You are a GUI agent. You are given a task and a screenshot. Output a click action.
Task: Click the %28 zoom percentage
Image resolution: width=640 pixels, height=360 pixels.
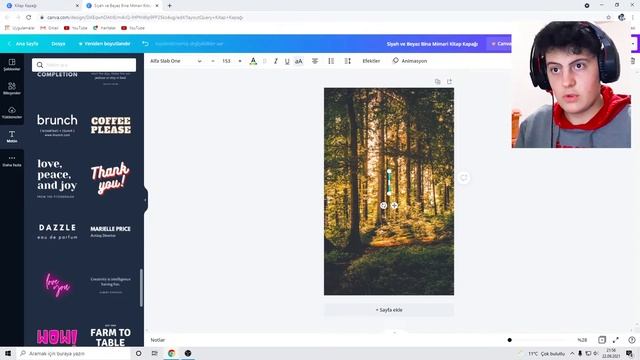click(582, 340)
